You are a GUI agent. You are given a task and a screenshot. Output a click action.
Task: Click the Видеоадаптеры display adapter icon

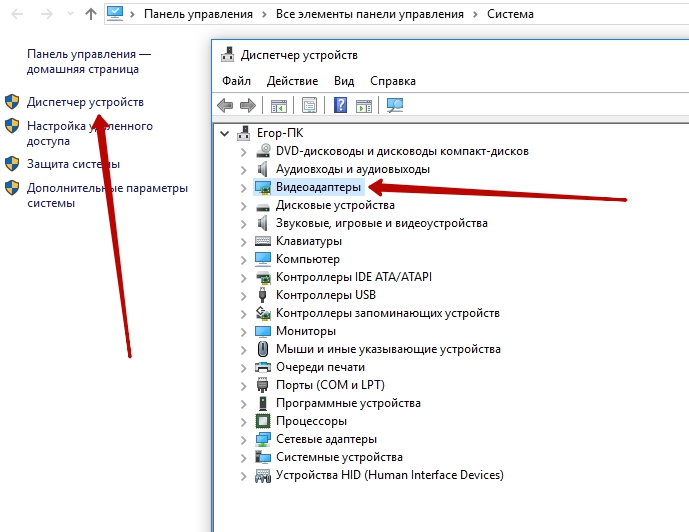pyautogui.click(x=263, y=188)
